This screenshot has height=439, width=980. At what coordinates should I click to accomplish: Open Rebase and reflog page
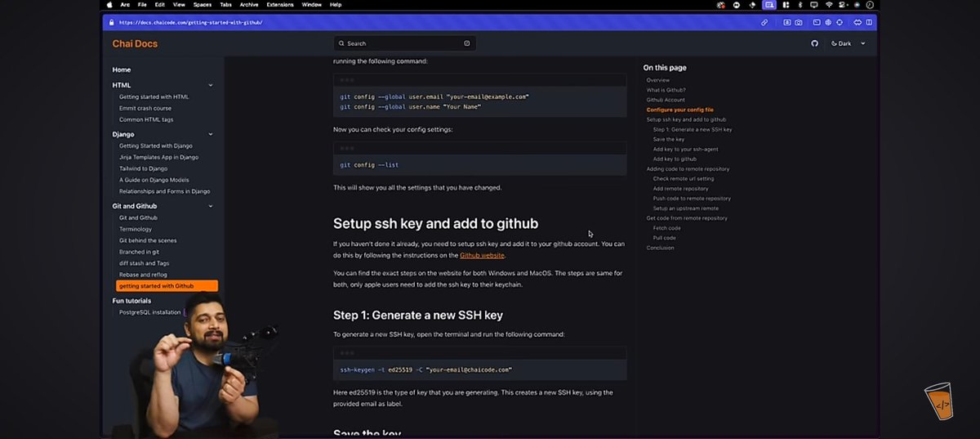tap(143, 275)
